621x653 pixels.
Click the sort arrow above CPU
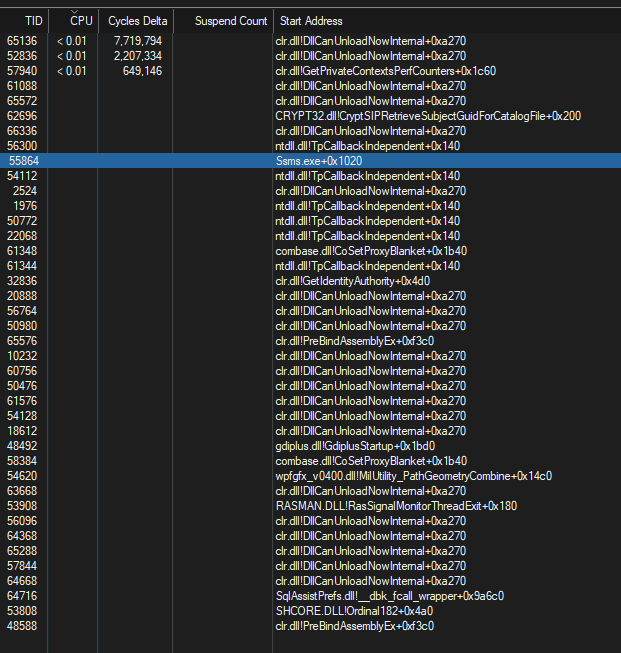(x=75, y=12)
